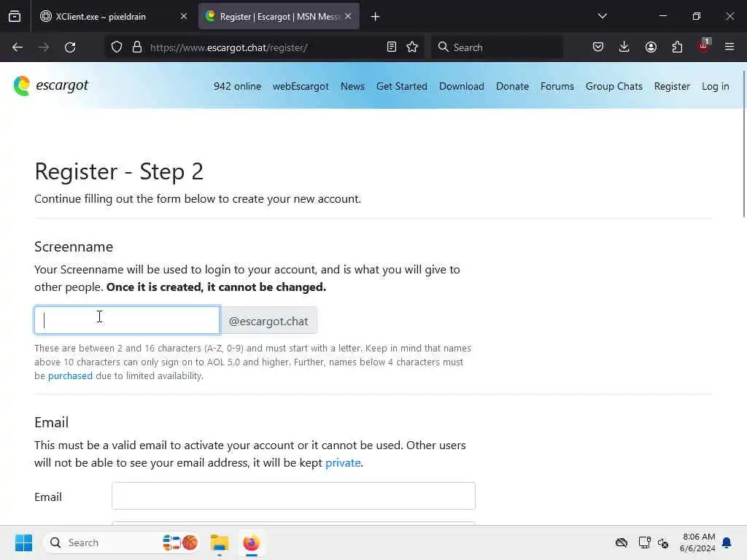The height and width of the screenshot is (560, 747).
Task: Go to Get Started page
Action: point(402,86)
